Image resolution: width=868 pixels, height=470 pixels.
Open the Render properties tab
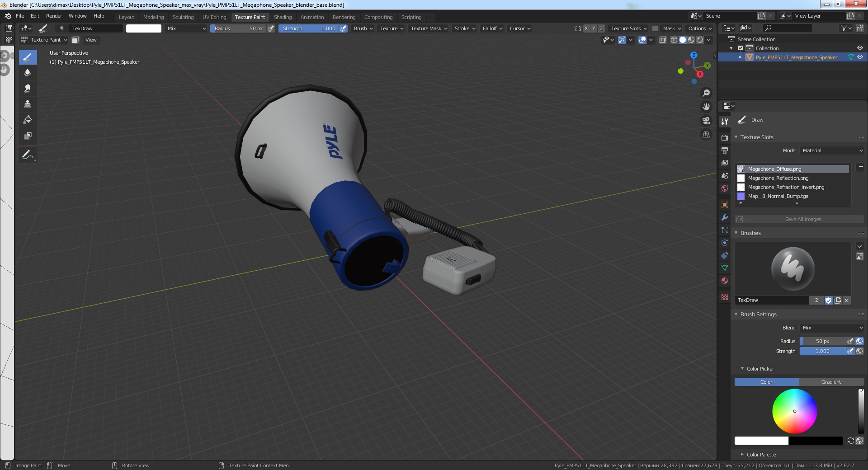tap(725, 137)
